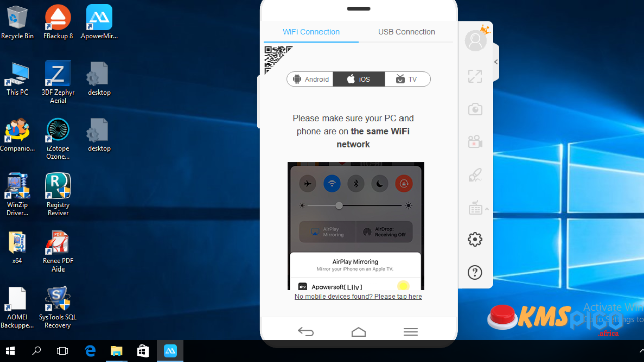Open Recycle Bin desktop icon
Image resolution: width=644 pixels, height=362 pixels.
click(17, 23)
